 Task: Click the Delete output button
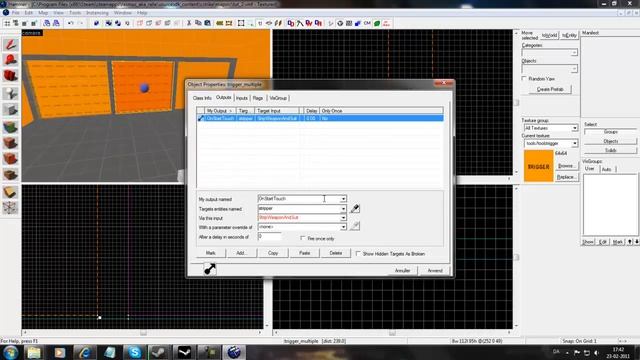click(x=336, y=253)
